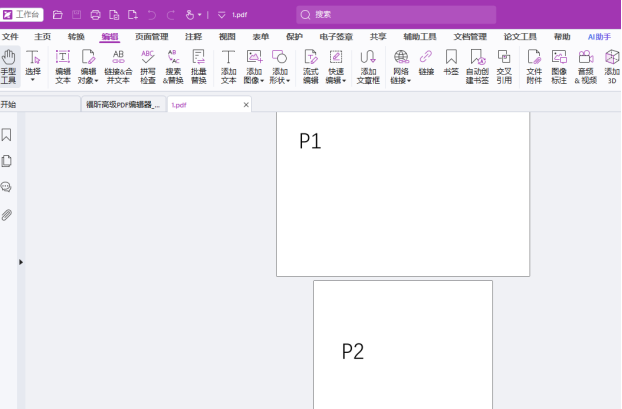
Task: Click the 搜索&替换 tool
Action: [x=173, y=65]
